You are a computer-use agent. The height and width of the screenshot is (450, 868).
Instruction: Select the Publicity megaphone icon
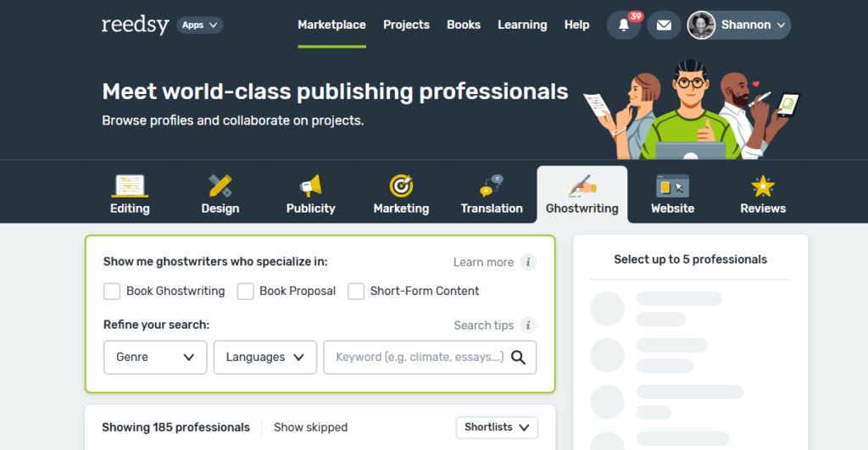310,186
